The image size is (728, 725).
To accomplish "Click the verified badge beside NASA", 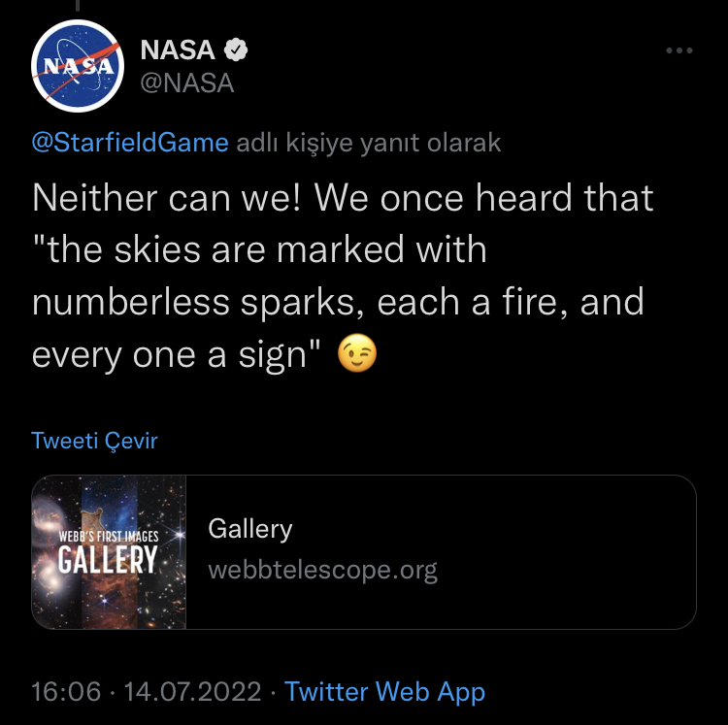I will tap(236, 49).
